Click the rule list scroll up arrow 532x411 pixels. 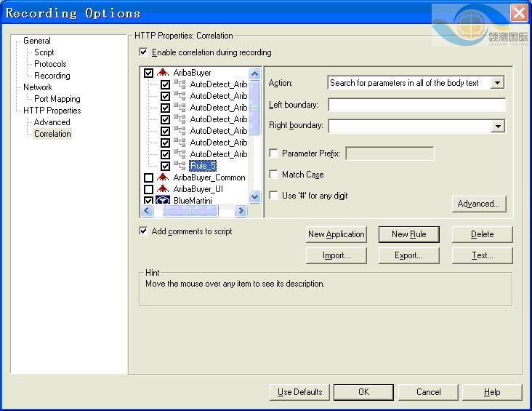[255, 73]
